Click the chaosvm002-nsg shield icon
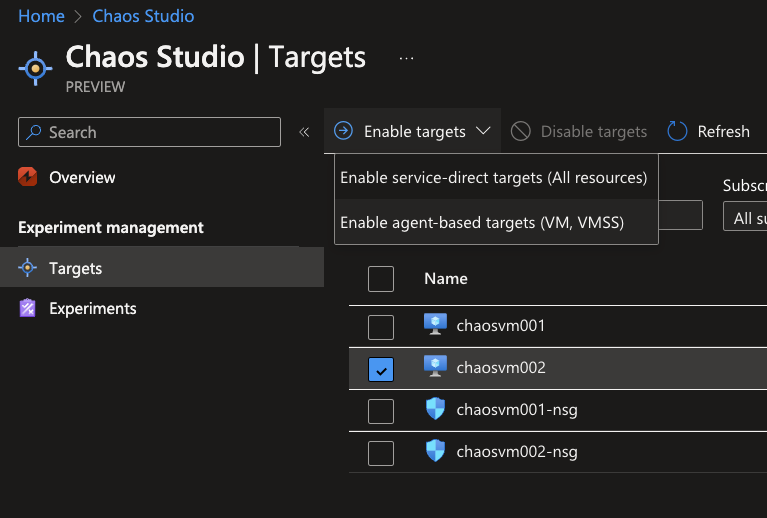The height and width of the screenshot is (518, 767). (435, 450)
